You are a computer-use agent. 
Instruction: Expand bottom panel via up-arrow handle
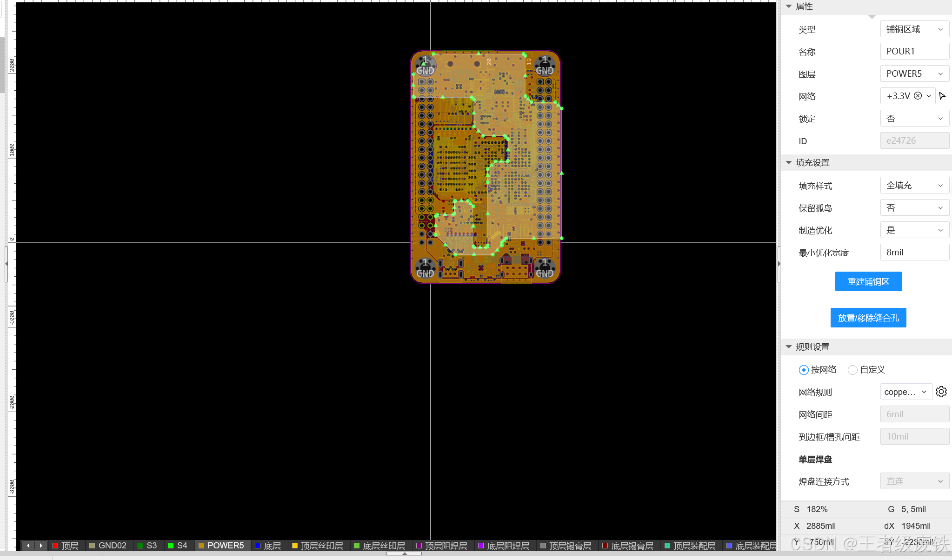click(404, 554)
